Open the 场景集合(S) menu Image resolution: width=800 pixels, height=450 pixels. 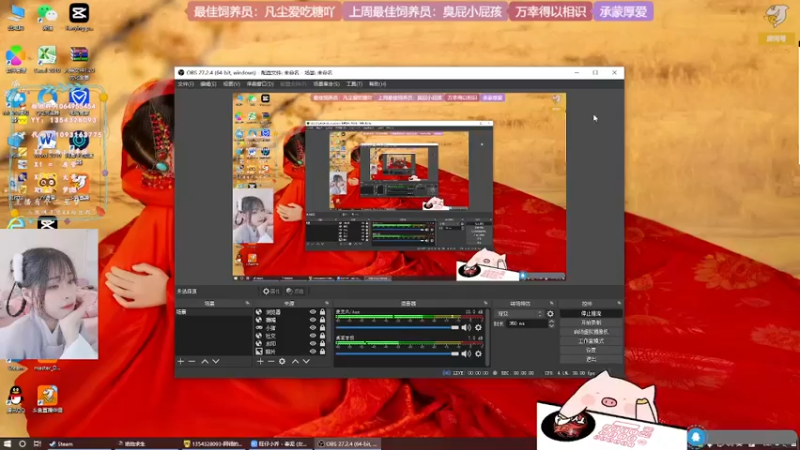point(326,84)
